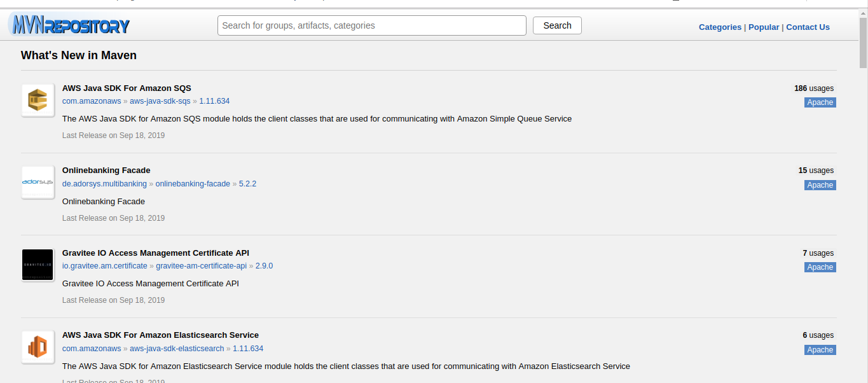Viewport: 868px width, 383px height.
Task: Open version 2.9.0 link
Action: click(264, 266)
